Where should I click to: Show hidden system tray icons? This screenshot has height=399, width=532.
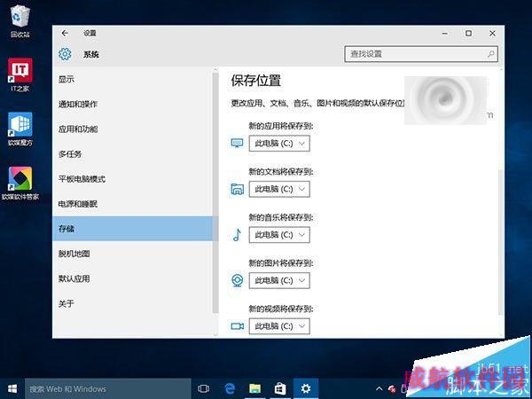tap(379, 389)
